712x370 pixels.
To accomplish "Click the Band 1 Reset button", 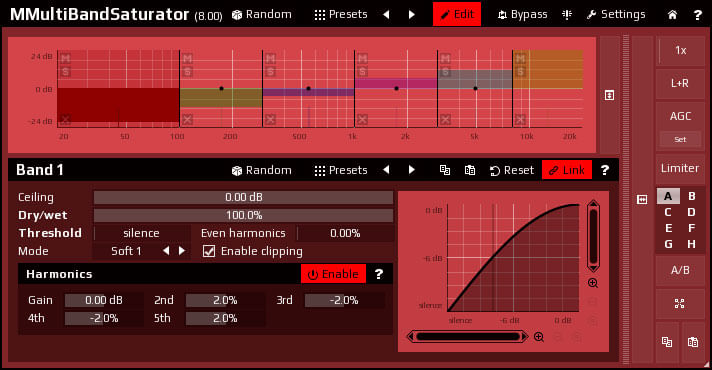I will point(512,170).
